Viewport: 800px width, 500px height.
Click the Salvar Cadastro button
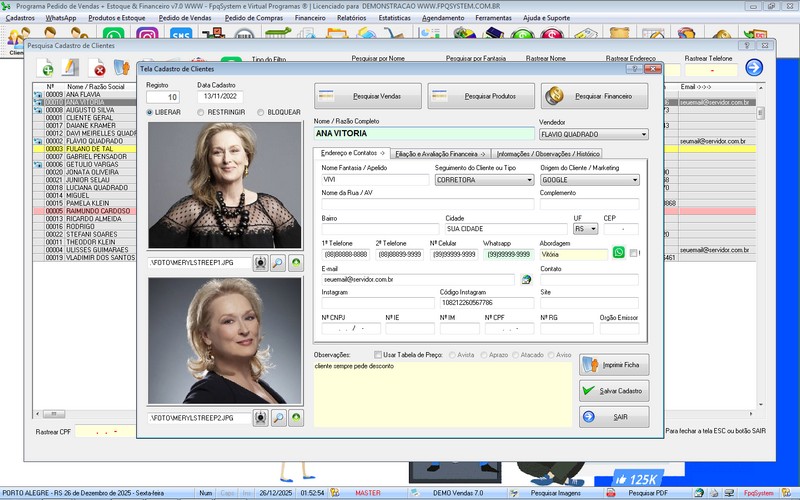tap(614, 390)
